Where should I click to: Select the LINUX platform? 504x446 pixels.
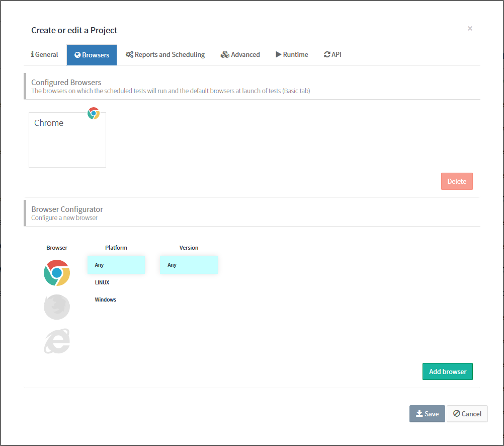click(116, 282)
